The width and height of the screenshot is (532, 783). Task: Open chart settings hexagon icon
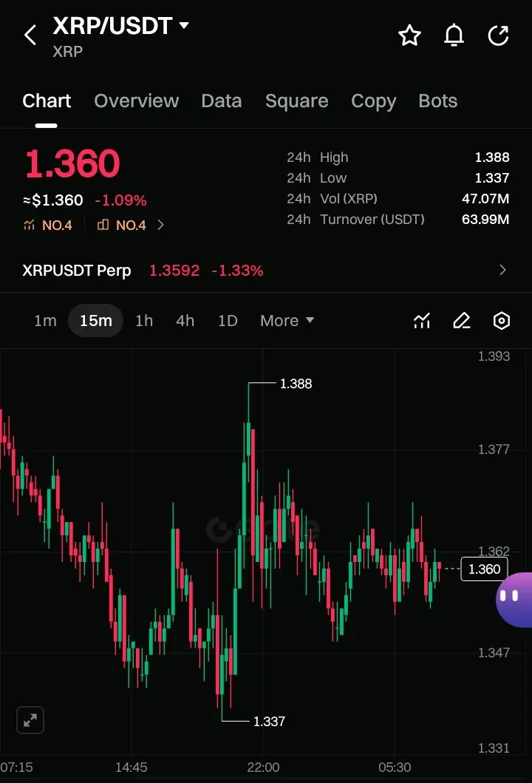pyautogui.click(x=502, y=321)
